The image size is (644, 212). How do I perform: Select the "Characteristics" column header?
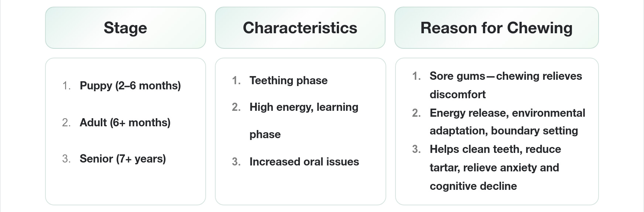[300, 28]
